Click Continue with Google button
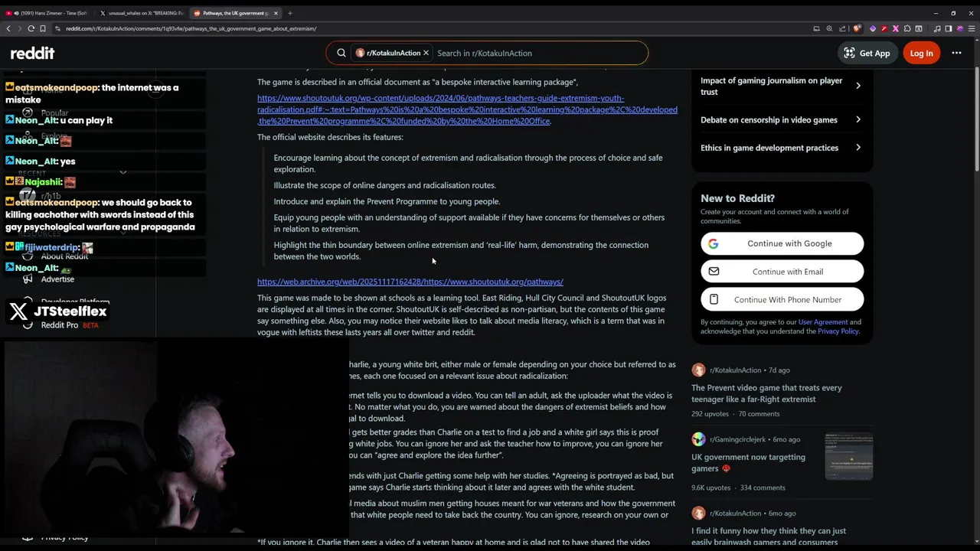 (x=782, y=243)
